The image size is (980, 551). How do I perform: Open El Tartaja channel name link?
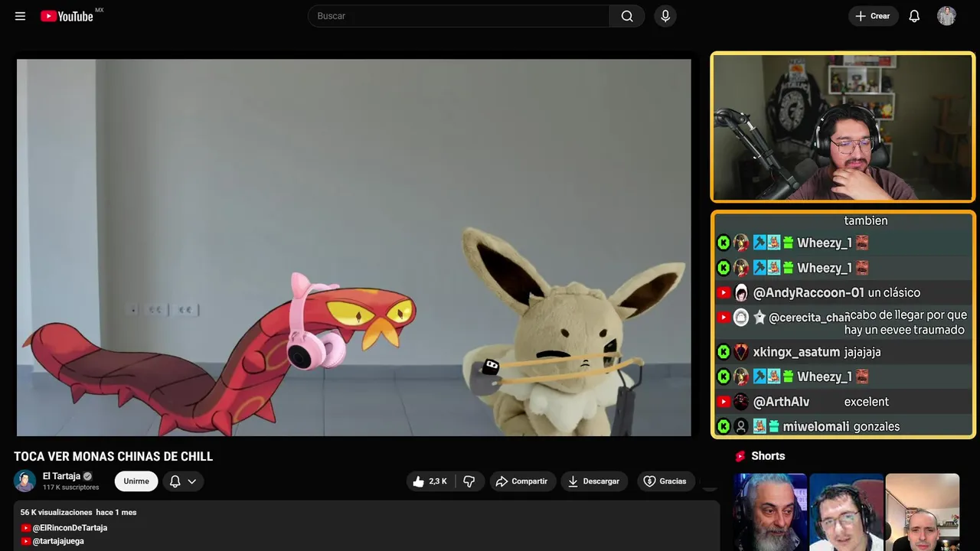61,476
